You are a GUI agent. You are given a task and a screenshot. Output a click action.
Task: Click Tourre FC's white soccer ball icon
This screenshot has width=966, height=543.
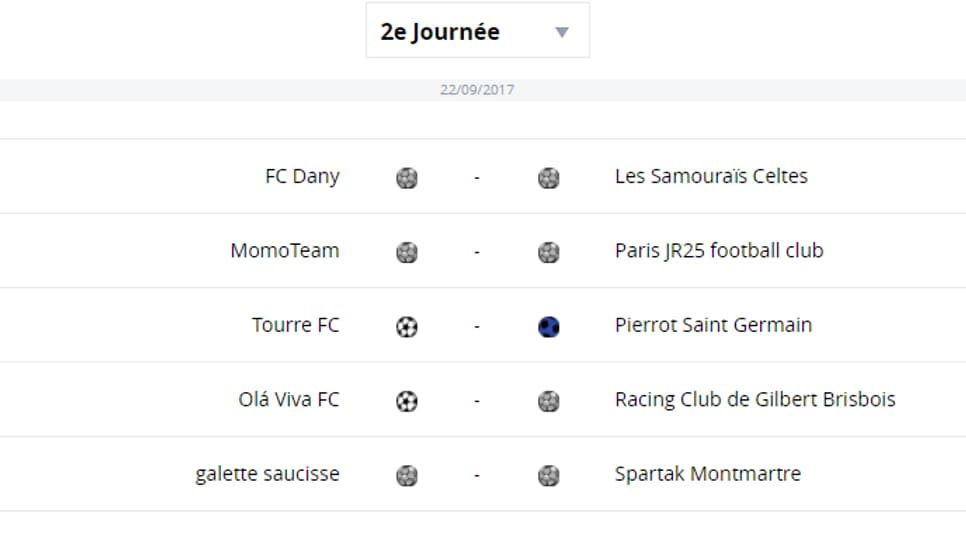(407, 327)
